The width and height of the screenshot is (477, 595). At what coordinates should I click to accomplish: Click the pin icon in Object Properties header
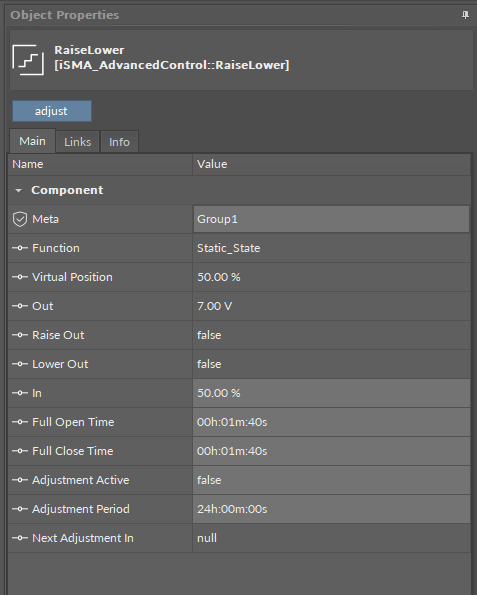pyautogui.click(x=465, y=15)
